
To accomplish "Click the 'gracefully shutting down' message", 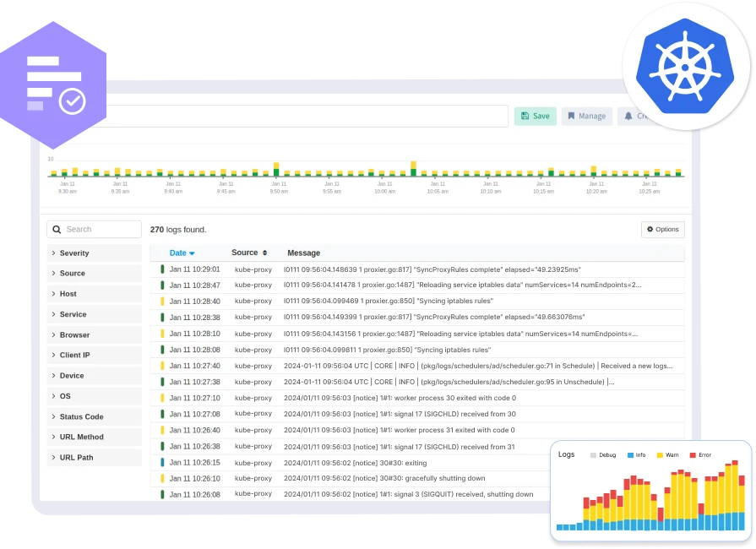I will point(384,479).
